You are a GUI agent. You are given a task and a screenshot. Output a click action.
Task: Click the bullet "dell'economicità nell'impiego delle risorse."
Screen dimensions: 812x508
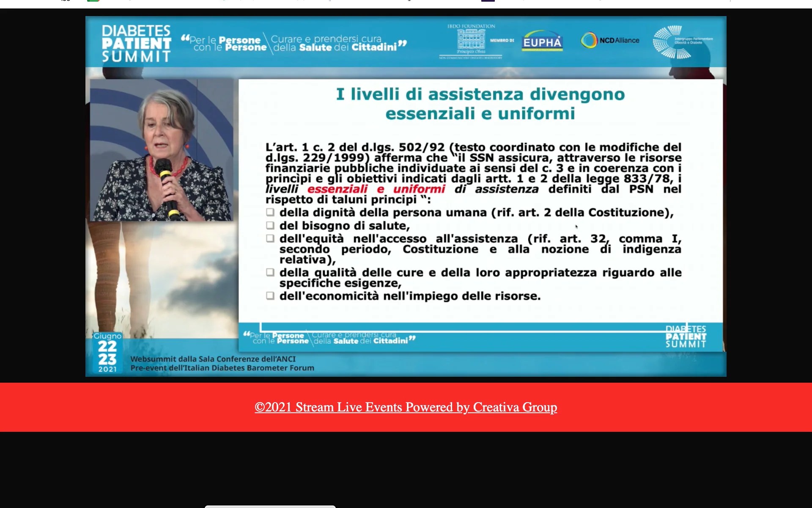(410, 296)
